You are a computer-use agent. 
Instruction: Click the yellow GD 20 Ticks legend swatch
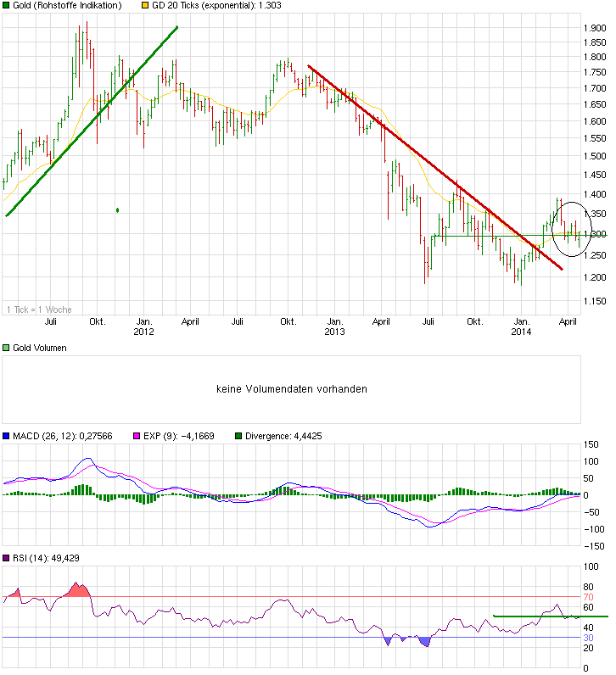coord(145,6)
